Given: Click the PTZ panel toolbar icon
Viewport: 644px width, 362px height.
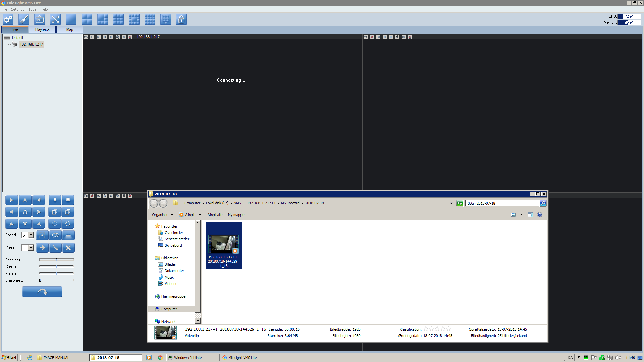Looking at the screenshot, I should point(40,20).
